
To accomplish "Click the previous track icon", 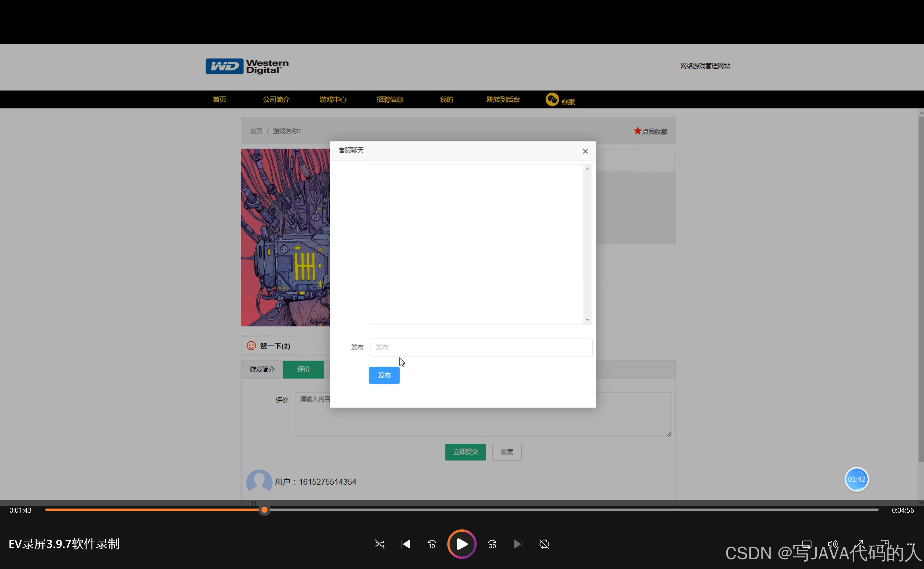I will pos(405,544).
